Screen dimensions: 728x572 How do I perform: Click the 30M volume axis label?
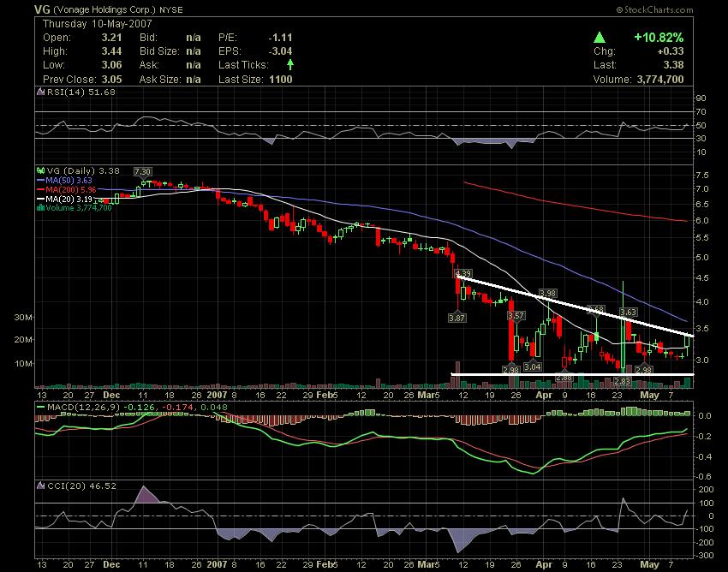coord(23,318)
